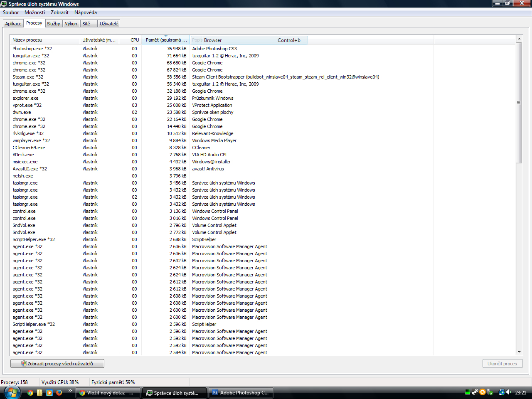This screenshot has height=399, width=532.
Task: Switch to the Služby tab
Action: [54, 24]
